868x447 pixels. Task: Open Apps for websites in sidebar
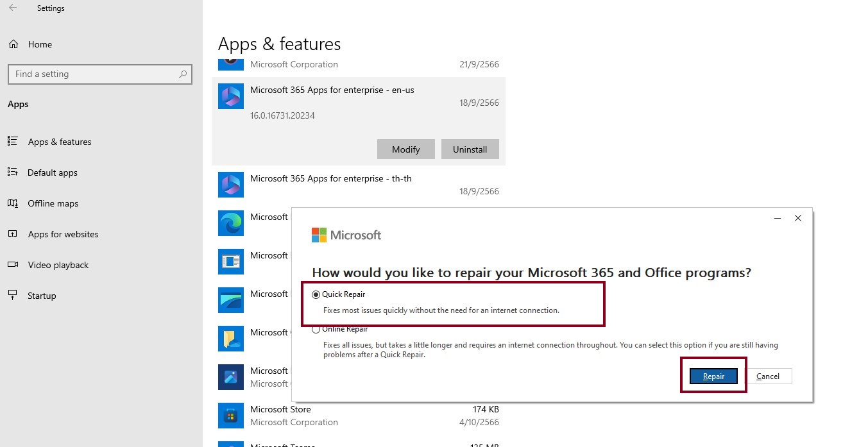point(63,234)
